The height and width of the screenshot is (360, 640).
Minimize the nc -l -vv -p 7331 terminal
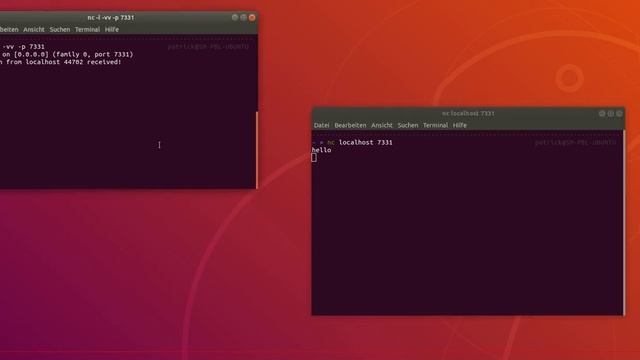click(235, 17)
